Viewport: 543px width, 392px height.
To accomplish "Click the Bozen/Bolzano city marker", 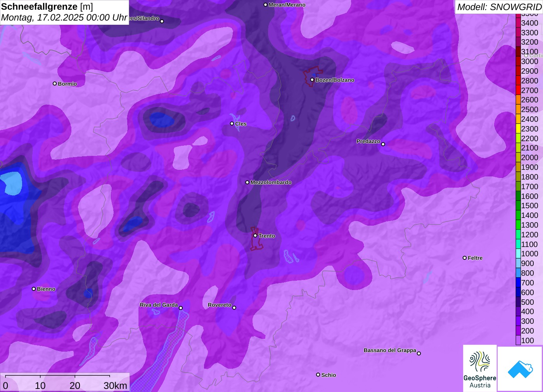I will (x=312, y=80).
